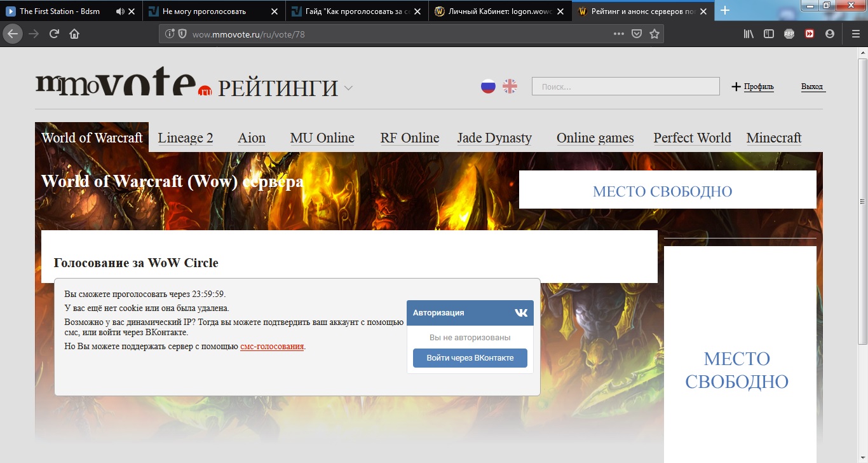The height and width of the screenshot is (463, 868).
Task: Click the Поиск search field
Action: pos(625,86)
